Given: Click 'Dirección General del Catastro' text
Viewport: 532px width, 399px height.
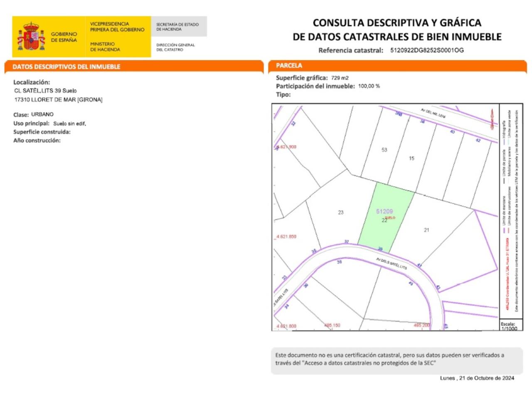Looking at the screenshot, I should 175,47.
